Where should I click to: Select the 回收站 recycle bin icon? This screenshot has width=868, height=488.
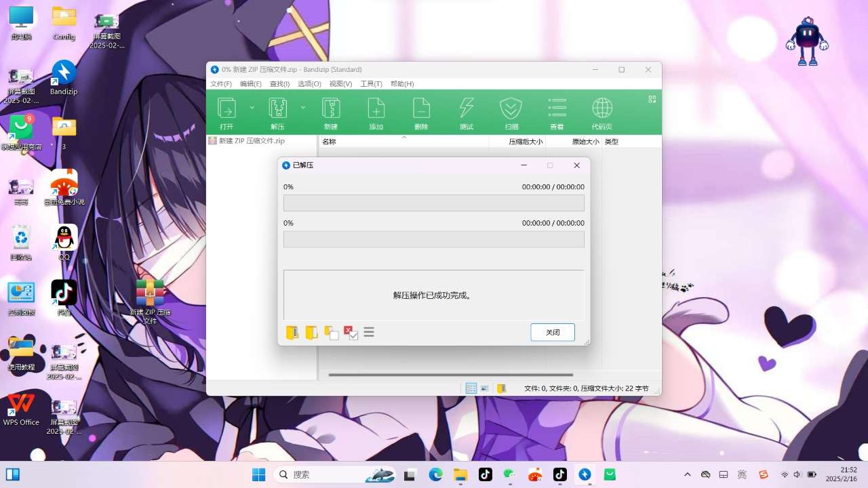coord(22,243)
